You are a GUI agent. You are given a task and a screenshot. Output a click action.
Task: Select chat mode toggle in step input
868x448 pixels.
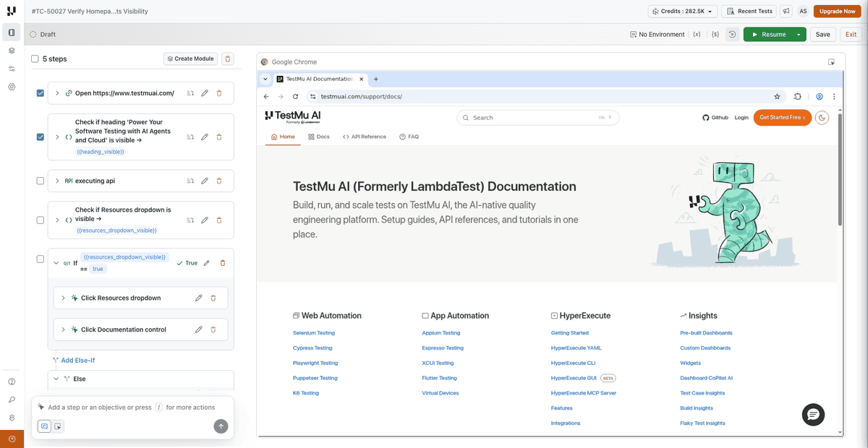click(x=44, y=426)
